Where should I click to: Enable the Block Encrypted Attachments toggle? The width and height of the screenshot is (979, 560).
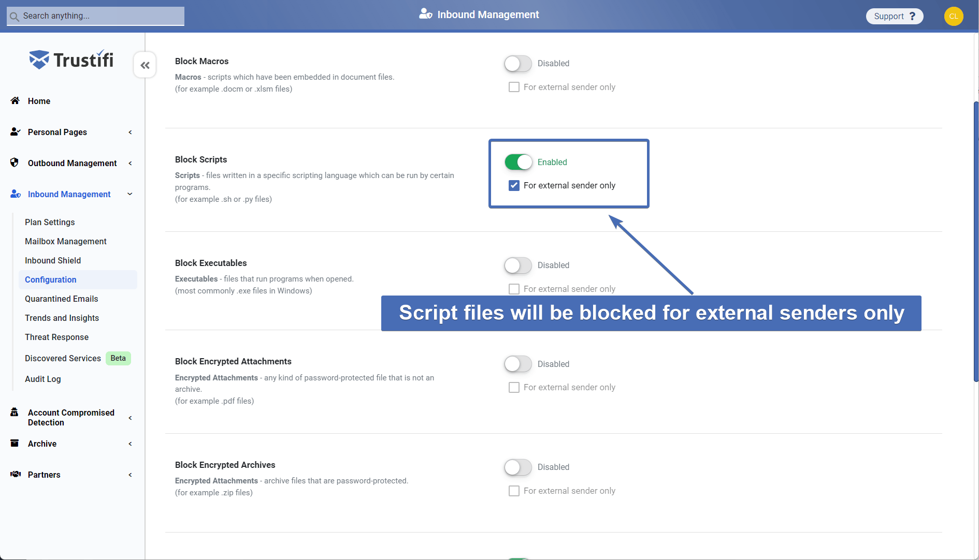(518, 364)
